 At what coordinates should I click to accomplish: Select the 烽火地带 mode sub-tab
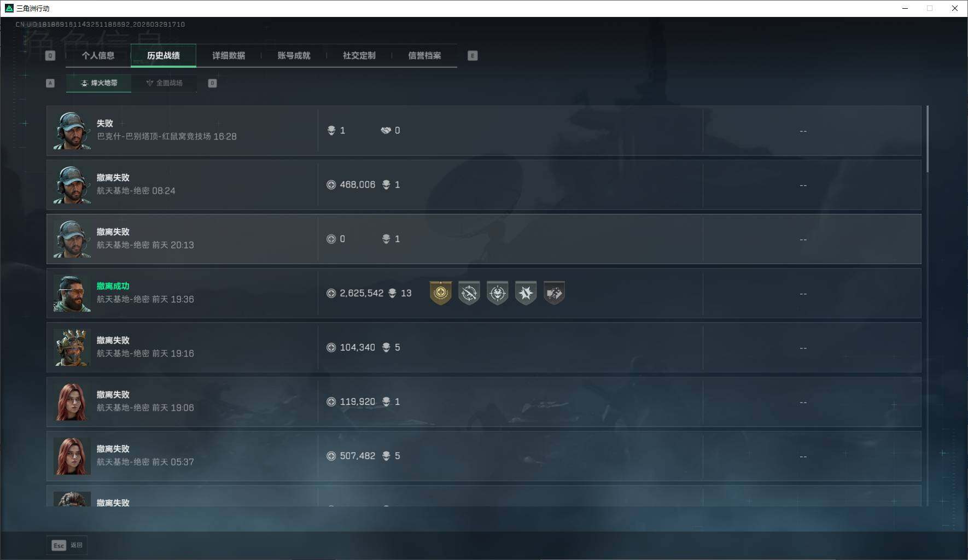pyautogui.click(x=99, y=83)
